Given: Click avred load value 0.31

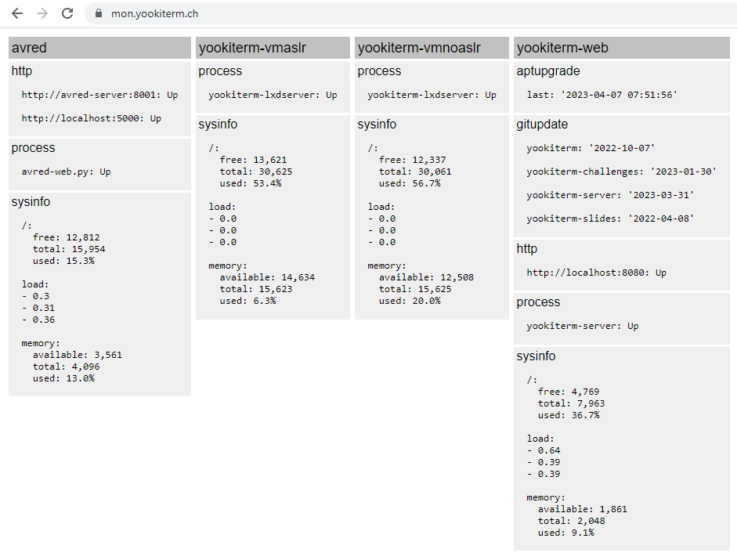Looking at the screenshot, I should pyautogui.click(x=38, y=308).
